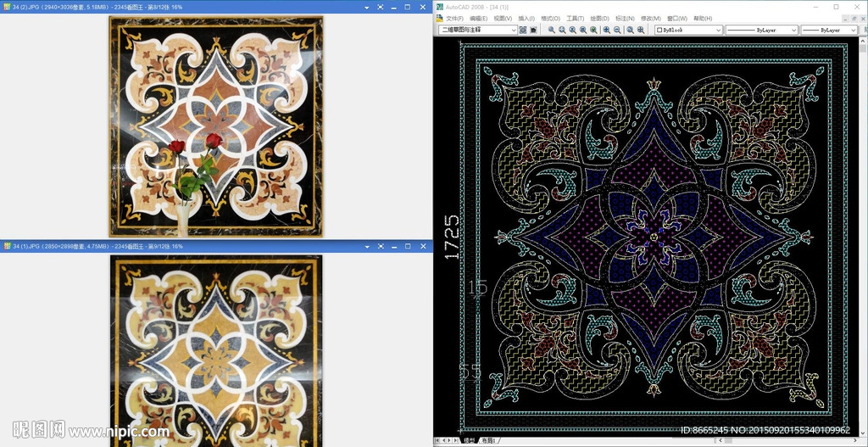Go to previous layout tab arrow

point(443,440)
